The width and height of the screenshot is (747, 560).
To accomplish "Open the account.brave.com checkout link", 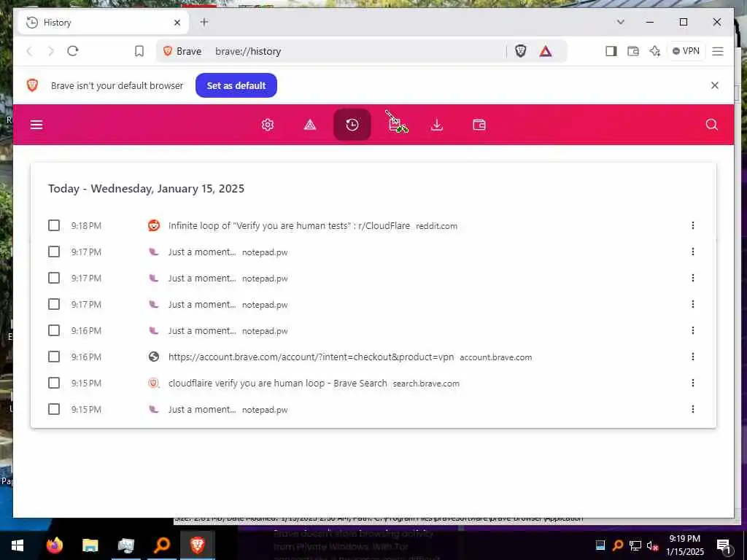I will 311,357.
